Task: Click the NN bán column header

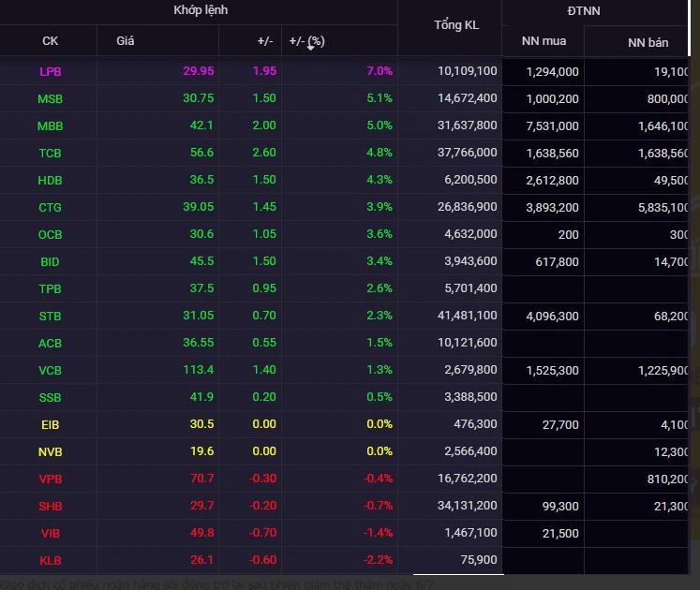Action: coord(648,42)
